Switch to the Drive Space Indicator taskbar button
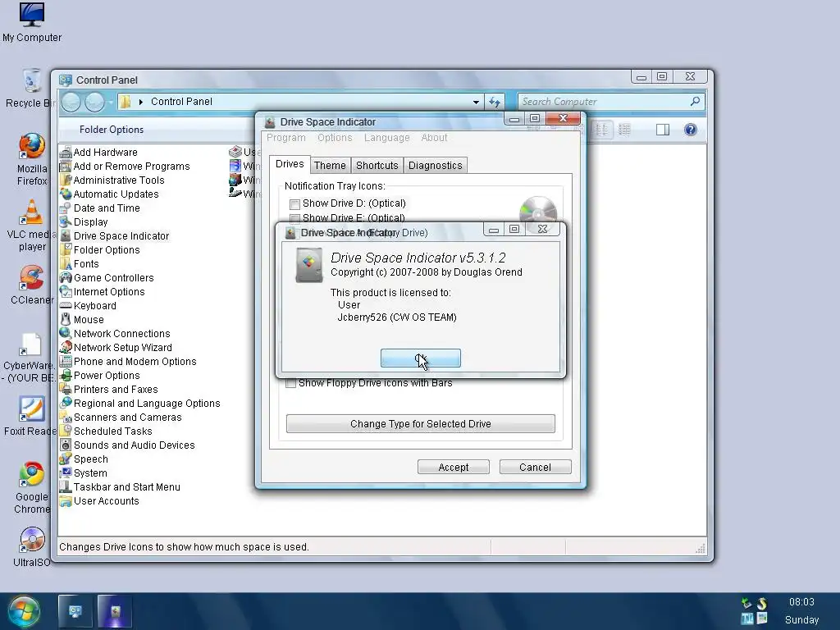 point(115,611)
